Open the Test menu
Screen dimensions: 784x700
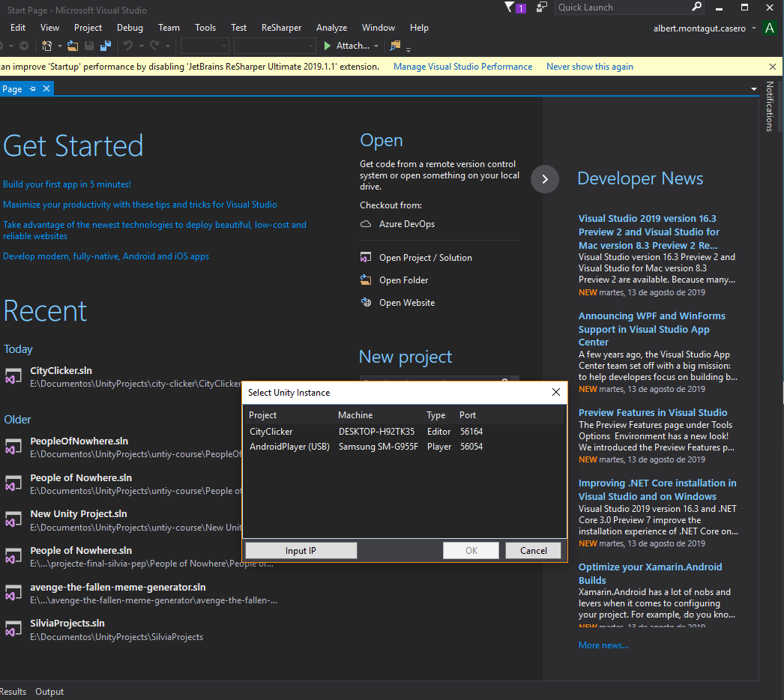point(238,28)
